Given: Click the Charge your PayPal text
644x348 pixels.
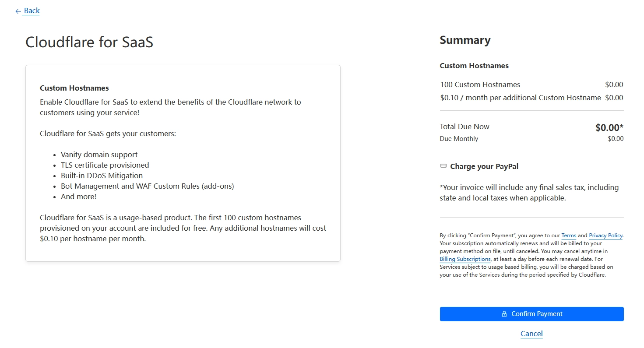Looking at the screenshot, I should (x=484, y=166).
